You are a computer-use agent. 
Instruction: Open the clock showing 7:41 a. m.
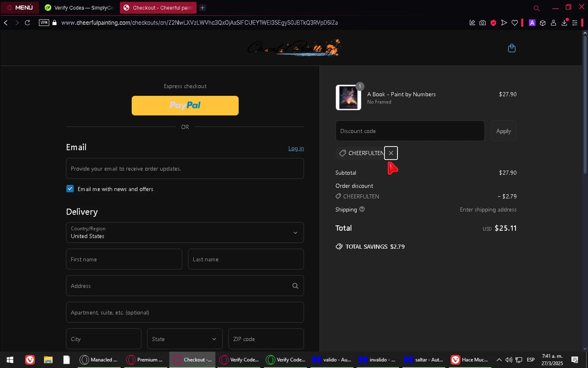[552, 360]
